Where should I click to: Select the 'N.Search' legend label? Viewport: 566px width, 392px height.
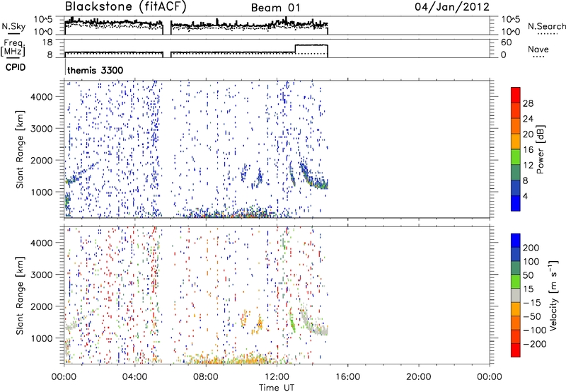[x=546, y=26]
